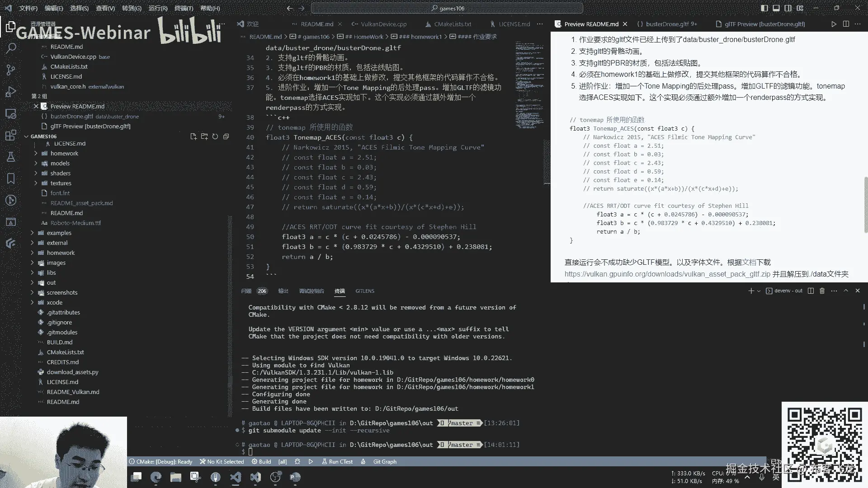
Task: Open the Source Control view icon
Action: tap(11, 70)
